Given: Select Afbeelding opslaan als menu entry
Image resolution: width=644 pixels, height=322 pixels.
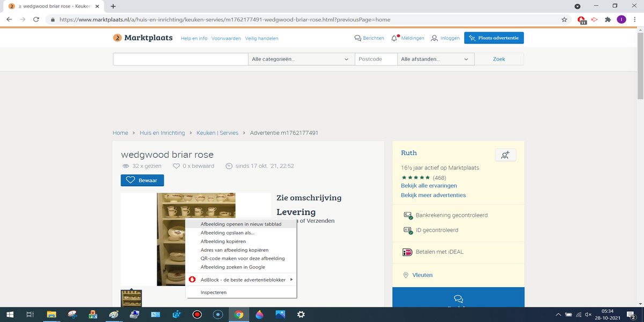Looking at the screenshot, I should (228, 233).
